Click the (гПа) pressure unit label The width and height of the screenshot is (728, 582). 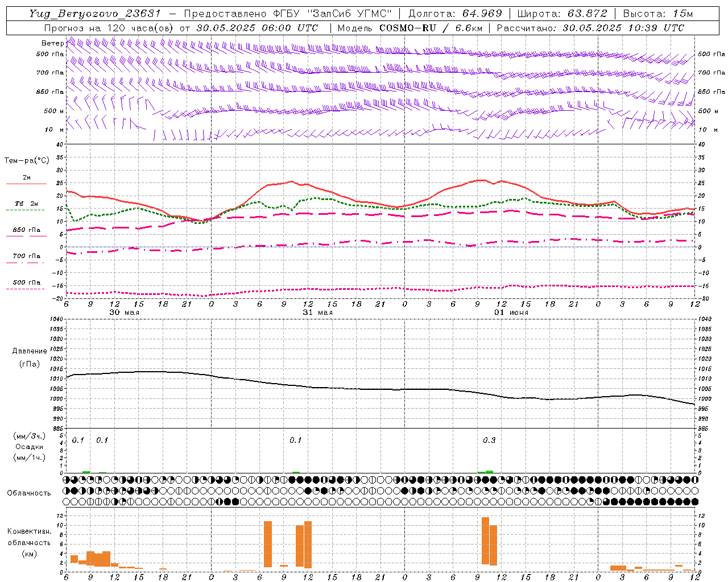(30, 364)
